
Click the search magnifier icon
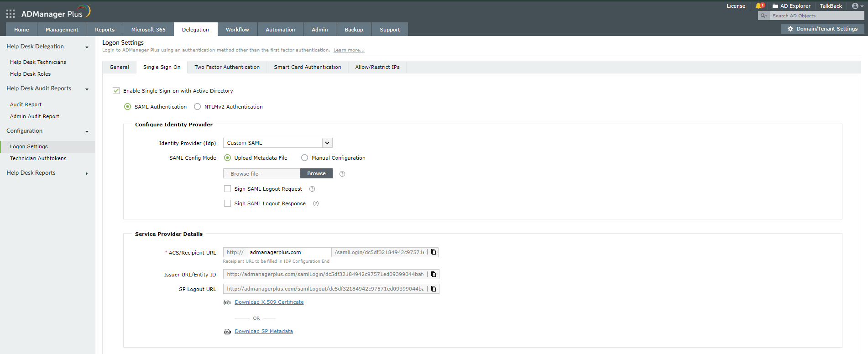point(763,16)
